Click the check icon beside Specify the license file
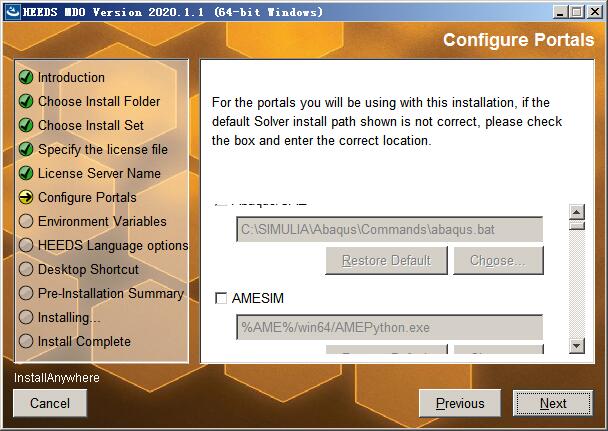608x431 pixels. (x=26, y=149)
